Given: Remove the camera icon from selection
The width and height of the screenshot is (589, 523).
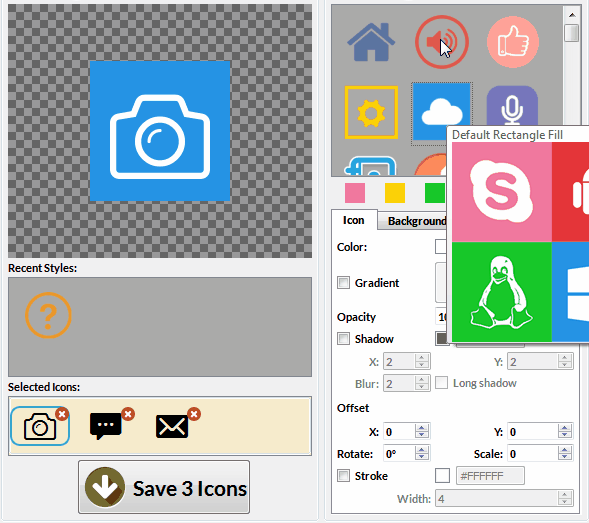Looking at the screenshot, I should click(x=62, y=414).
